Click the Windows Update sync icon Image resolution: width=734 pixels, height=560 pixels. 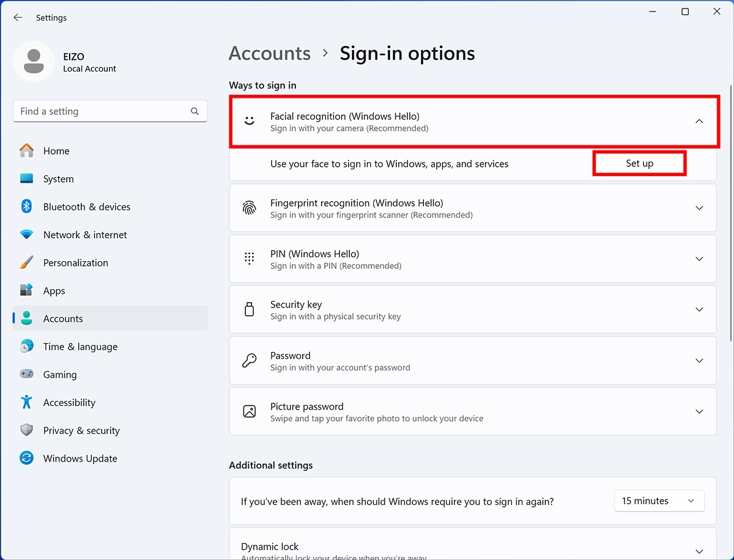point(26,458)
